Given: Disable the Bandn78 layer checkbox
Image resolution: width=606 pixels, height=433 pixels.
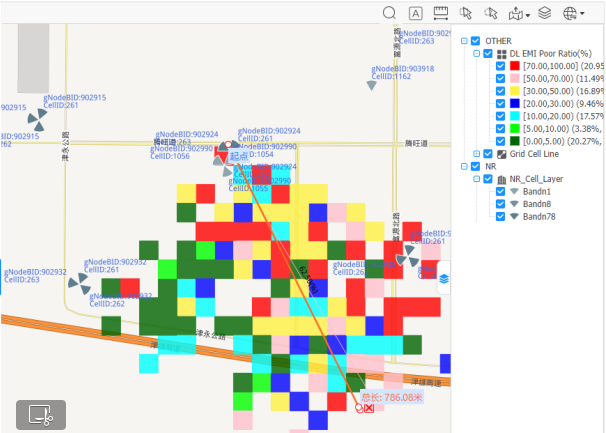Looking at the screenshot, I should (x=500, y=216).
